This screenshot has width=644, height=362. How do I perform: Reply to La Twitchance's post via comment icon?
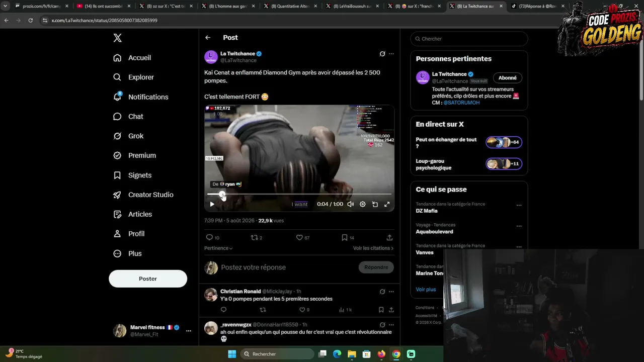tap(209, 237)
